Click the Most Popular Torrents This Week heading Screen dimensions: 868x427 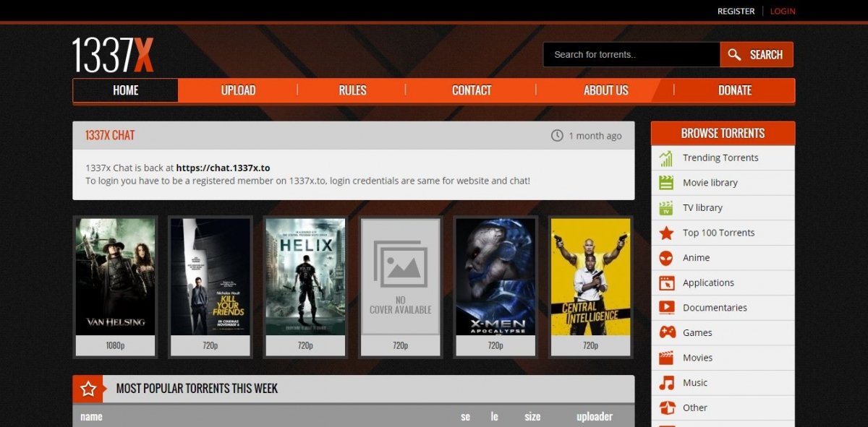click(197, 389)
